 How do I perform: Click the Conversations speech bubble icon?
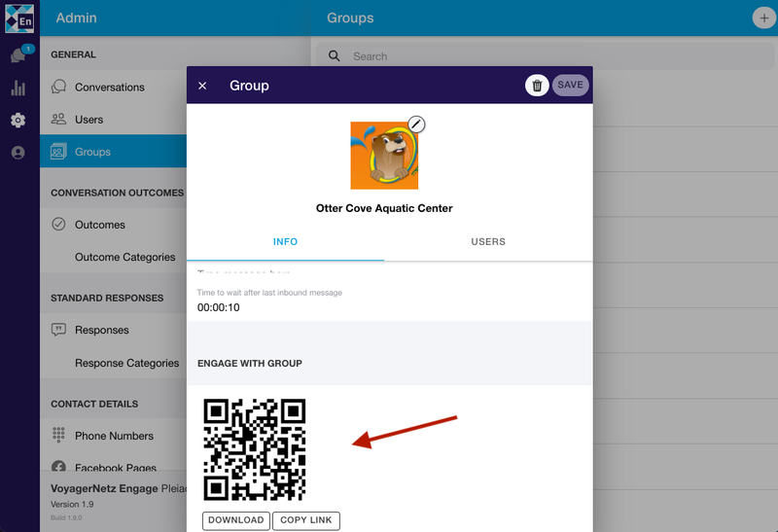pyautogui.click(x=58, y=87)
